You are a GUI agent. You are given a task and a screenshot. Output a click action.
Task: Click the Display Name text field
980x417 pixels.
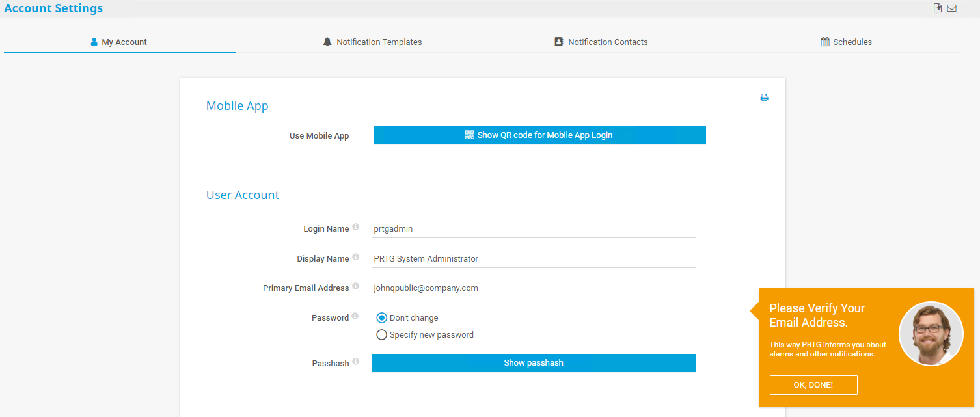coord(534,259)
